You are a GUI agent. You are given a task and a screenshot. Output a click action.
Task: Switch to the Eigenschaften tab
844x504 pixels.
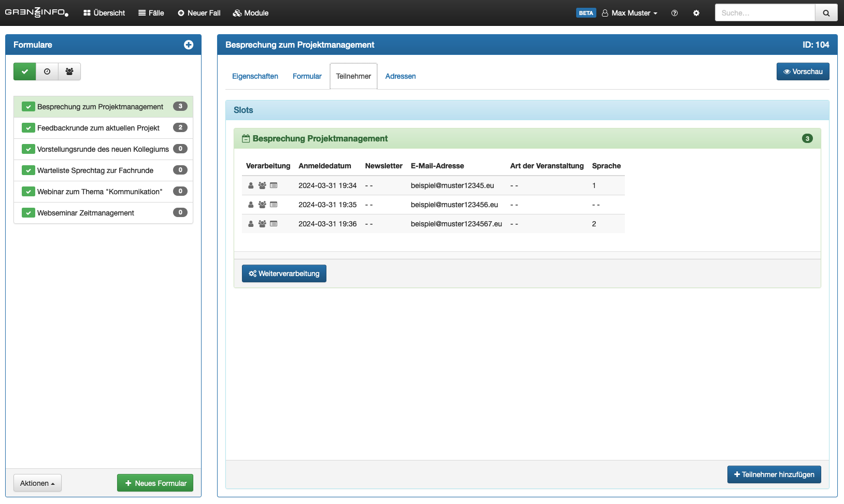click(x=255, y=76)
